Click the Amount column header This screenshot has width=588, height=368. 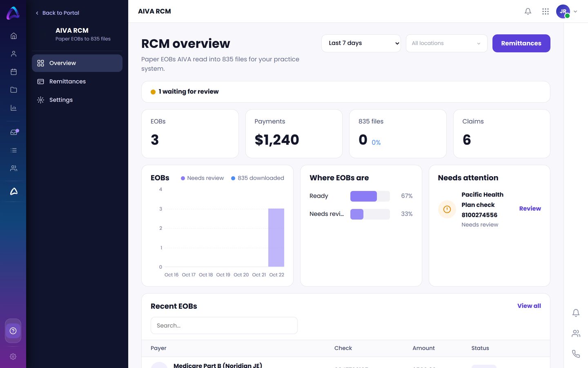click(x=423, y=348)
